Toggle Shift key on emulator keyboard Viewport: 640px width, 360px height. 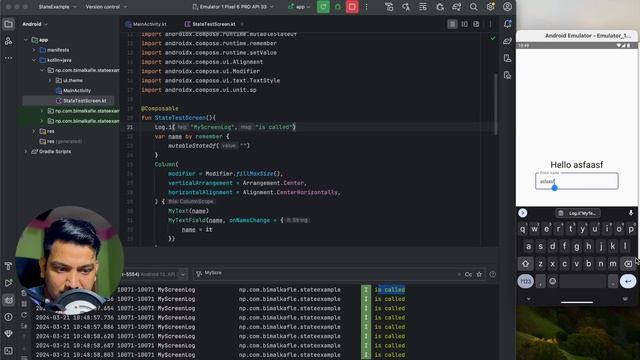point(525,264)
